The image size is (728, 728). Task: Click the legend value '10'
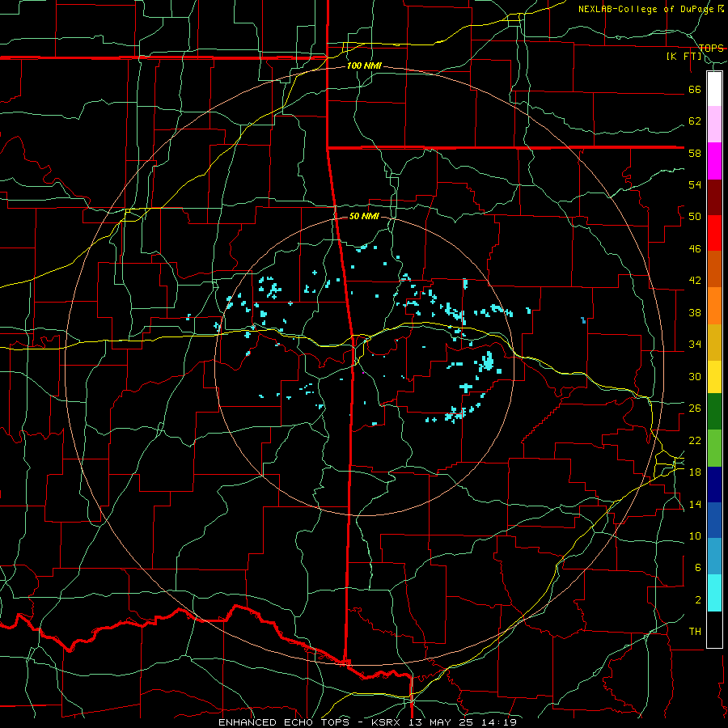click(x=695, y=535)
